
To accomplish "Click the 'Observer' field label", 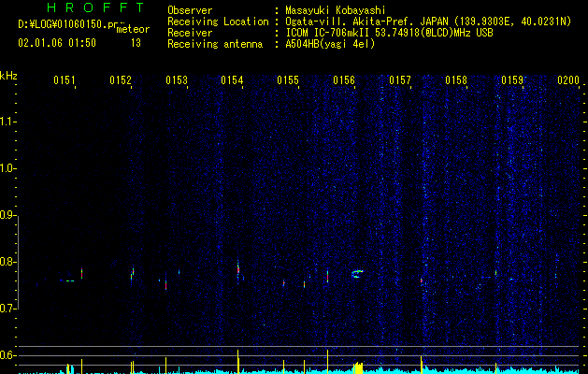I will click(x=190, y=10).
